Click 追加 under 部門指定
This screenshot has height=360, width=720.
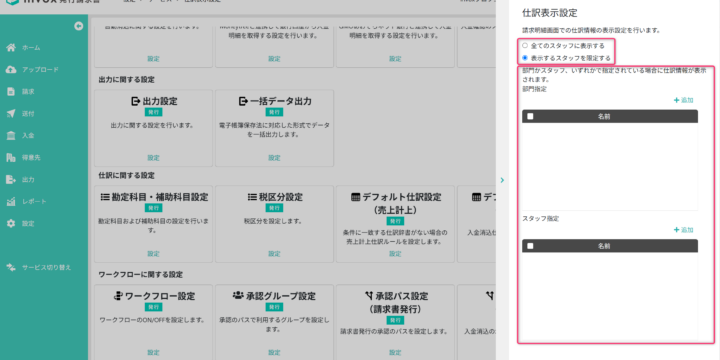pos(683,100)
